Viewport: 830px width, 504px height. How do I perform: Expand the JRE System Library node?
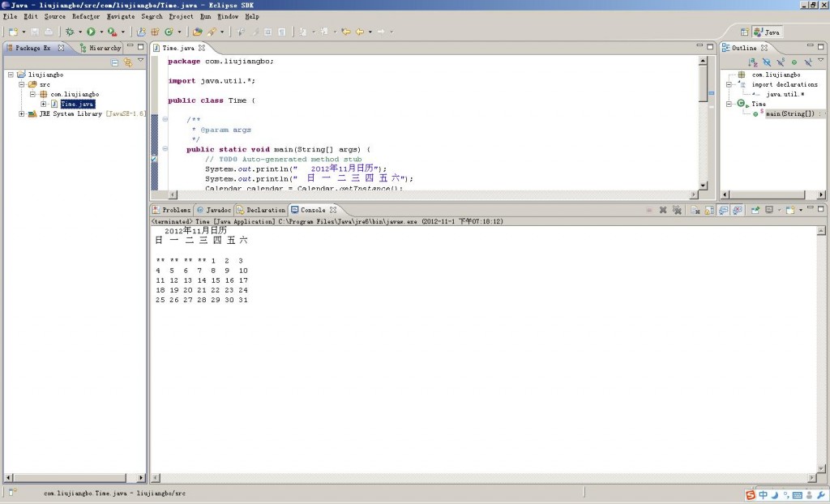(21, 114)
